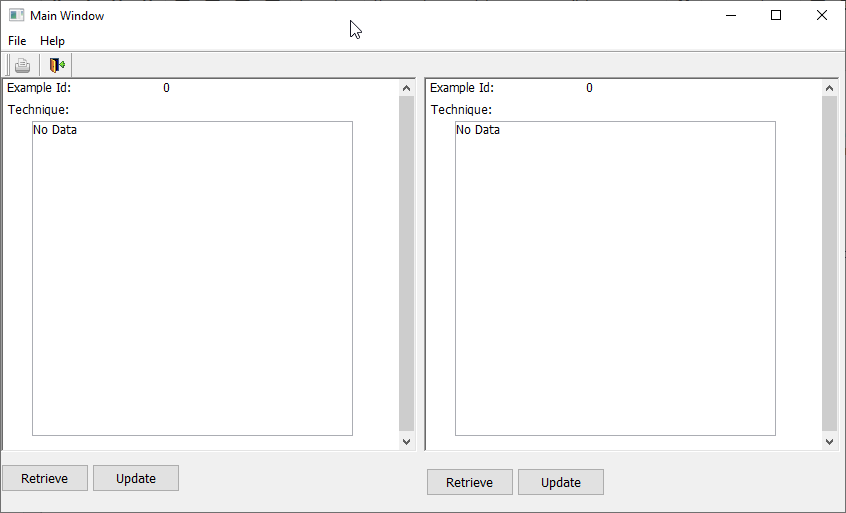
Task: Maximize the Main Window
Action: pos(776,15)
